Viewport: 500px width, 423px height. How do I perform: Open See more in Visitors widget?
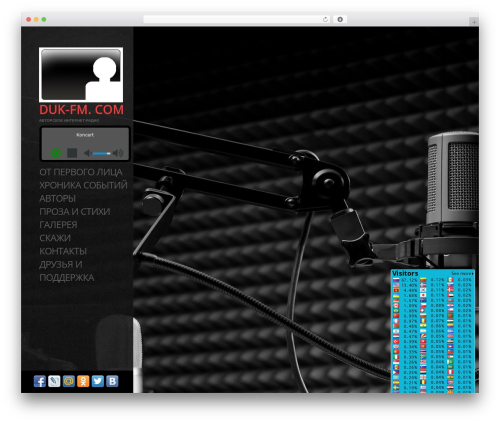click(462, 273)
